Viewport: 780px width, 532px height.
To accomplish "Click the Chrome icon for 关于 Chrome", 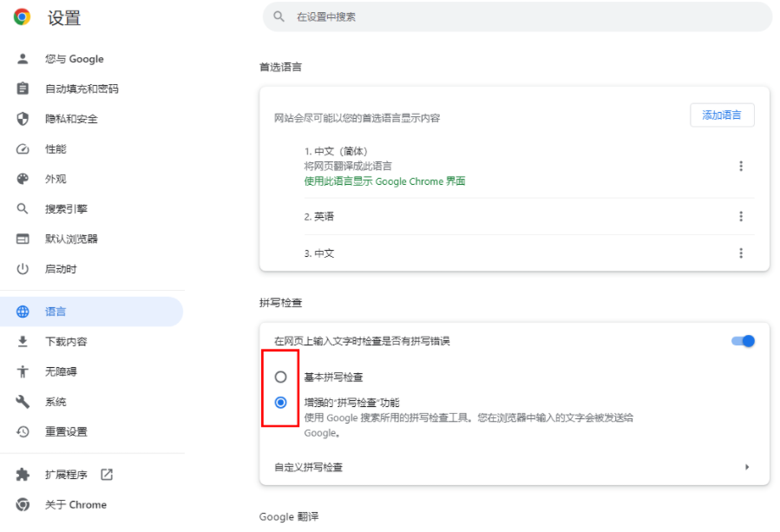I will point(23,504).
